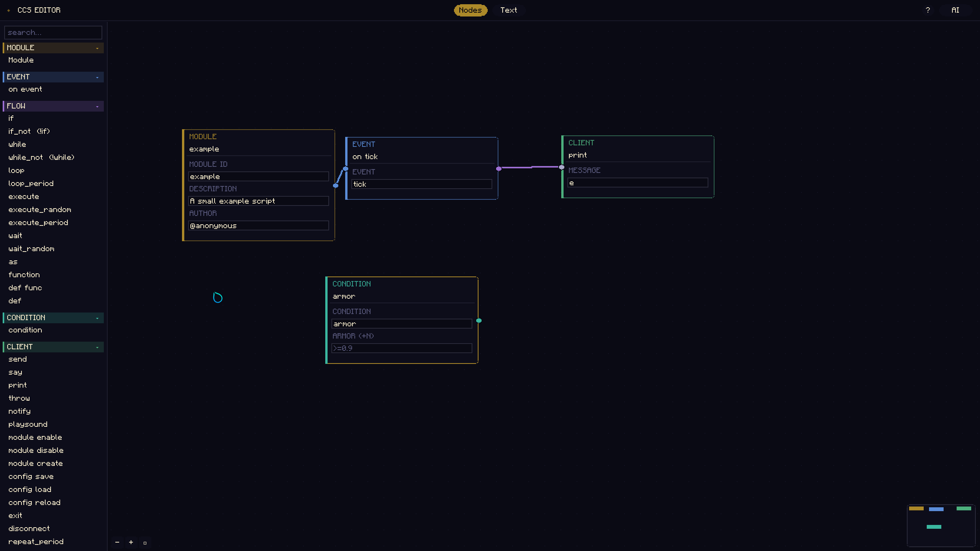Add a 'condition' node from palette
The image size is (980, 551).
tap(53, 330)
